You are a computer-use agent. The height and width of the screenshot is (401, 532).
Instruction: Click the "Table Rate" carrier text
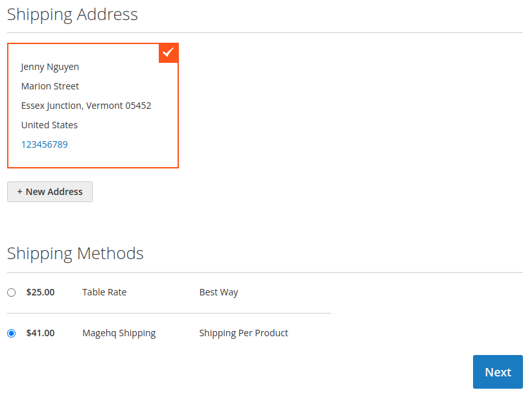pos(104,292)
